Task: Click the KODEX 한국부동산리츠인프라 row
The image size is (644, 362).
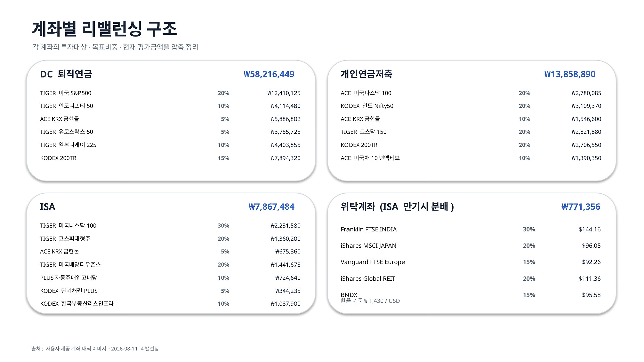Action: tap(170, 304)
